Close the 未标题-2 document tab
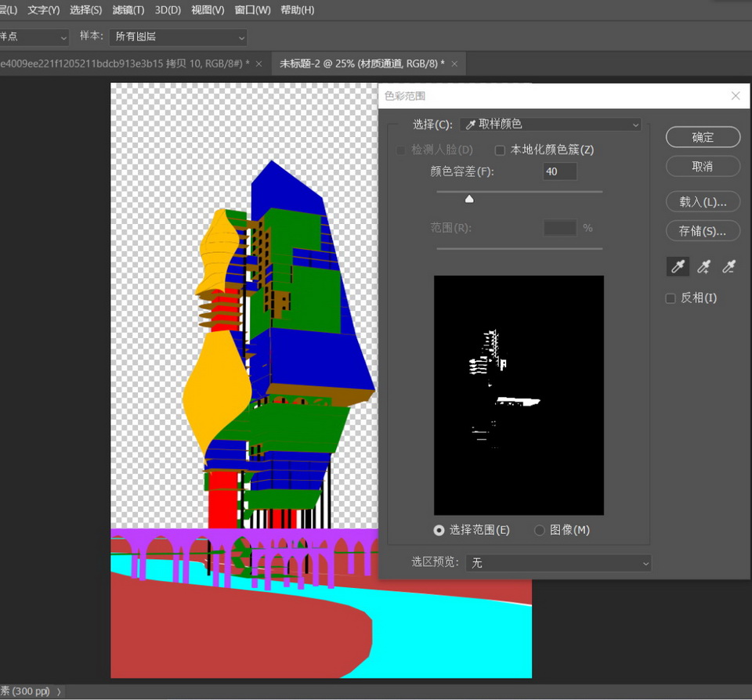This screenshot has width=752, height=700. coord(454,63)
